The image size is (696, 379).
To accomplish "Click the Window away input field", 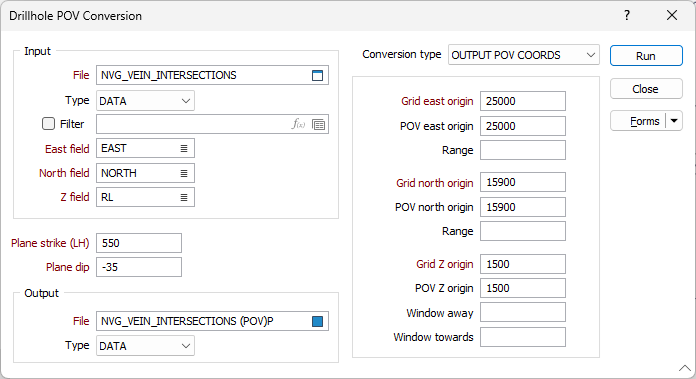I will coord(523,312).
